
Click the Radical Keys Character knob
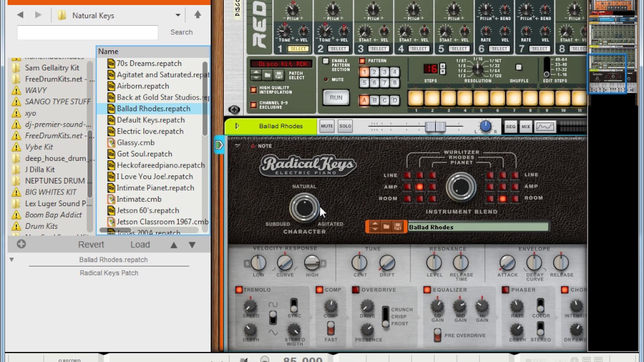coord(304,208)
